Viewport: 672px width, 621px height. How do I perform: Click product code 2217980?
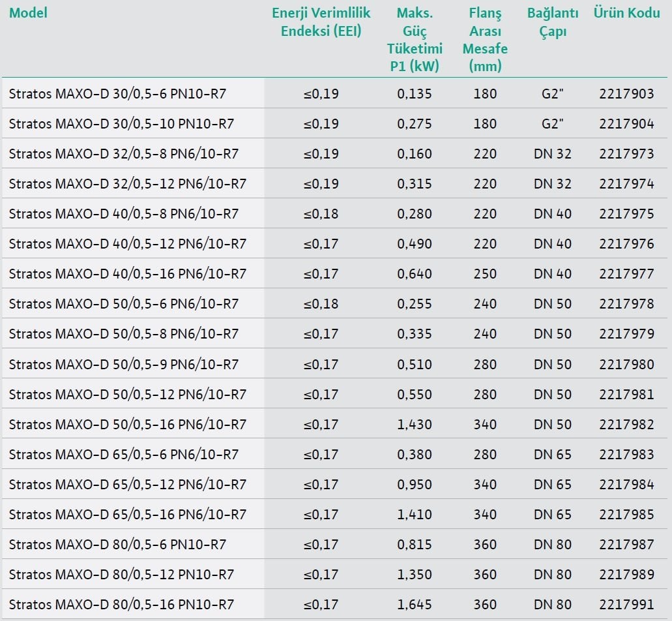click(x=626, y=364)
